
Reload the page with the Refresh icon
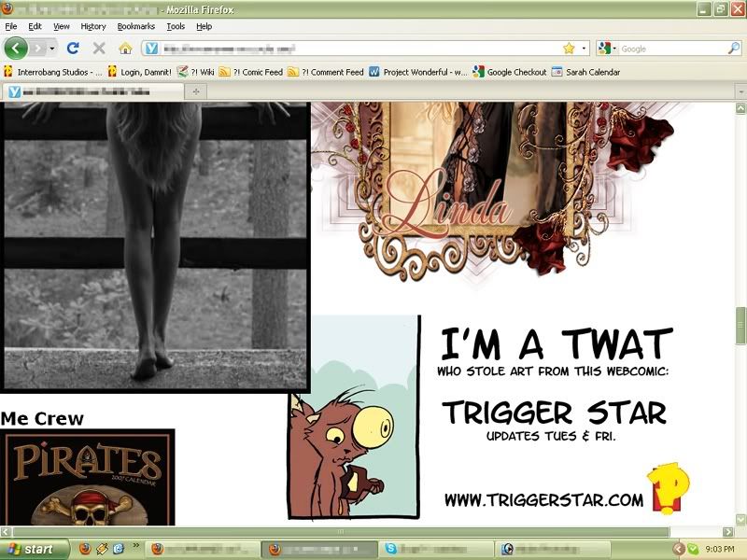[x=73, y=49]
